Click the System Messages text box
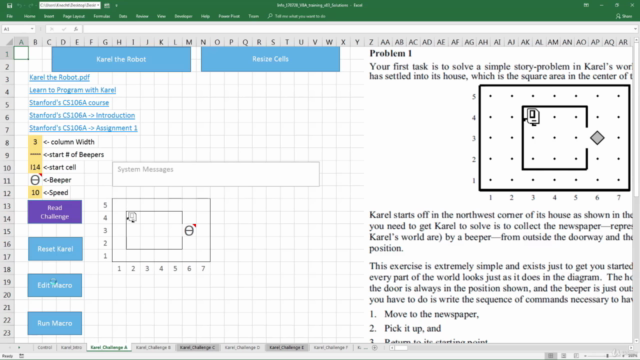640x360 pixels. pos(216,174)
